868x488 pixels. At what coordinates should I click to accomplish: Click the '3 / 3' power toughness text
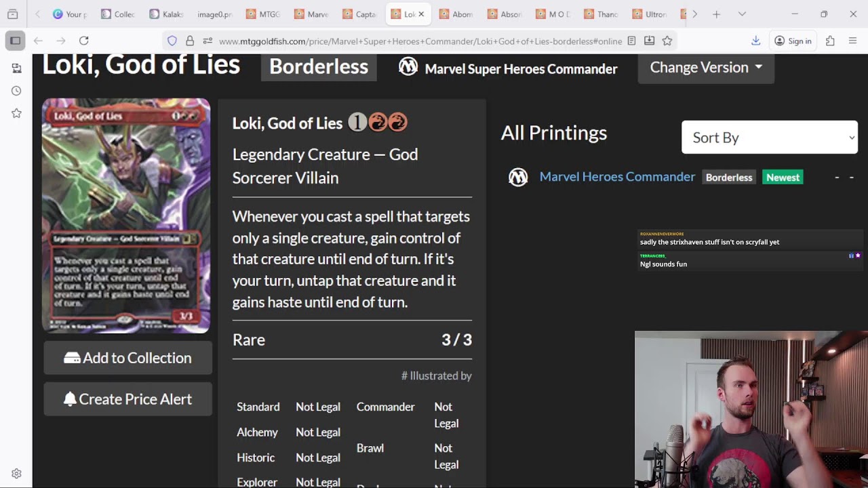pos(456,340)
